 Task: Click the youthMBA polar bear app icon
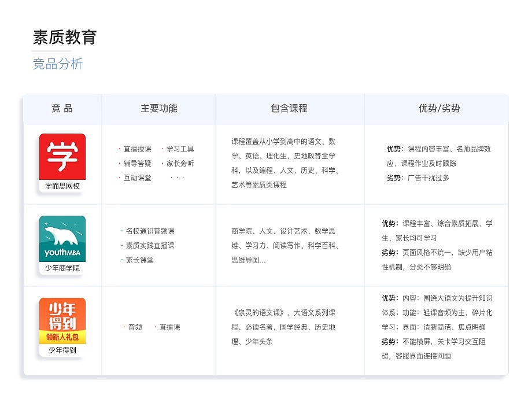(x=62, y=239)
